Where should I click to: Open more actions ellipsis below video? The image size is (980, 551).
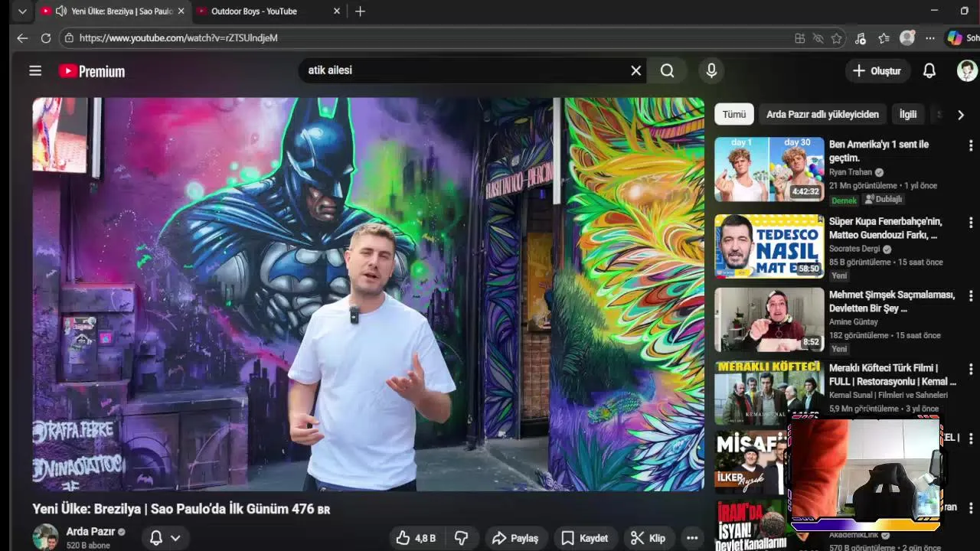pos(692,538)
